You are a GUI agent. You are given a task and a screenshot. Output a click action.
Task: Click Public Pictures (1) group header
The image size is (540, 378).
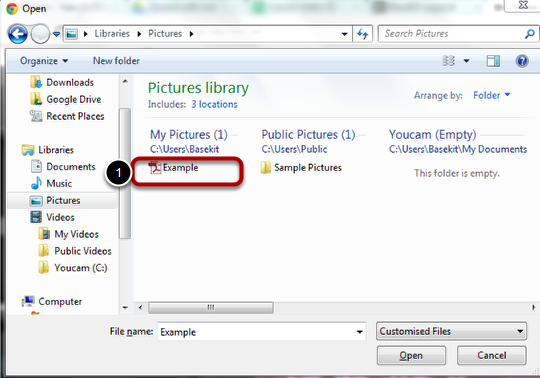click(x=308, y=135)
